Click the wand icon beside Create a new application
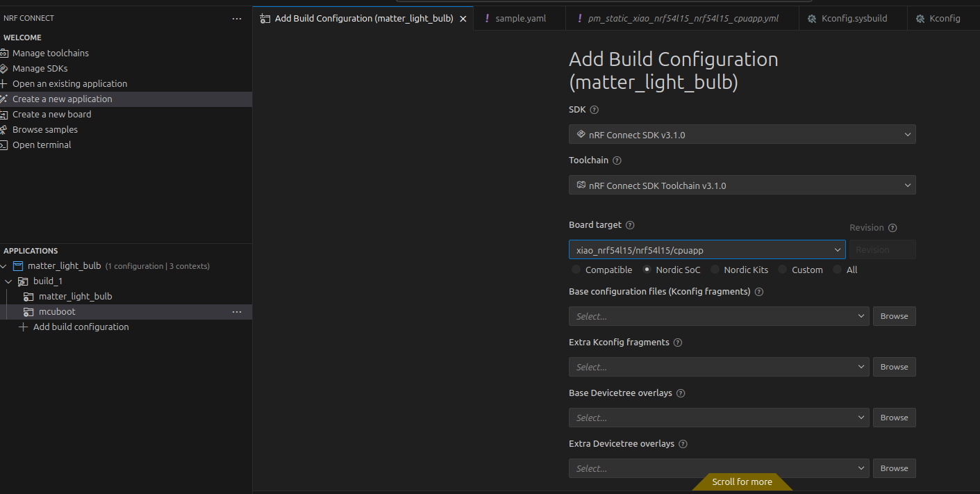The image size is (980, 494). pyautogui.click(x=3, y=99)
